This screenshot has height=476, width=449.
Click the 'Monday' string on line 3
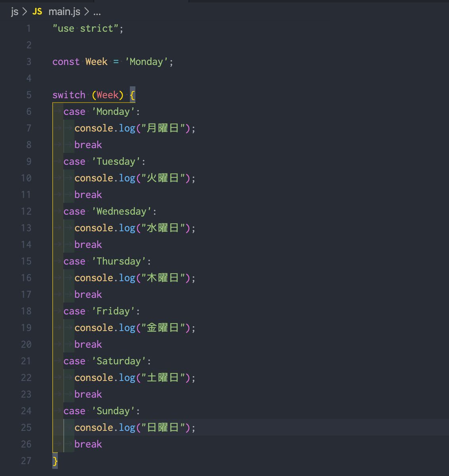(146, 62)
